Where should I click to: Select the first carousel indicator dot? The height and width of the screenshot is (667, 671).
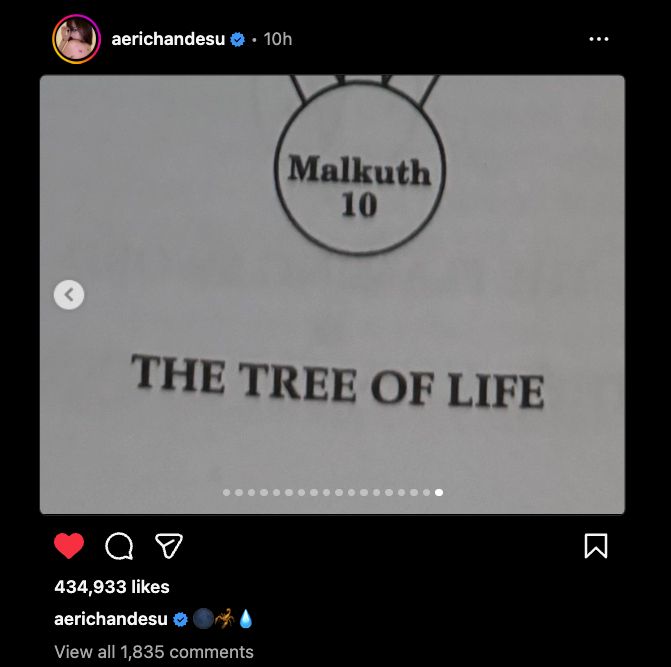226,492
